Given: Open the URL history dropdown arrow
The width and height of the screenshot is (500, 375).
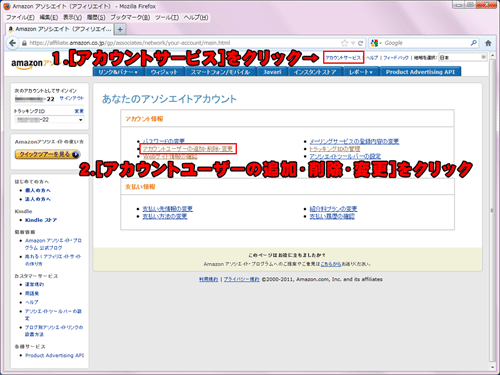Looking at the screenshot, I should coord(353,43).
